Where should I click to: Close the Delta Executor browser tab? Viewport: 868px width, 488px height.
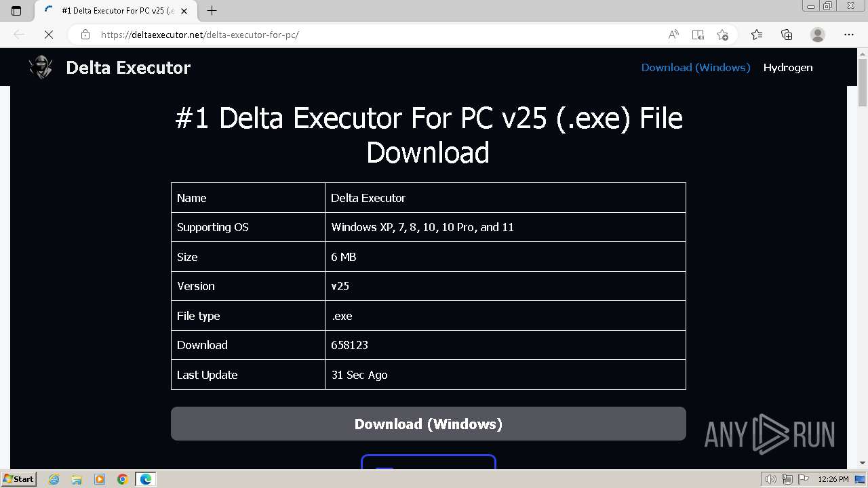click(x=184, y=11)
